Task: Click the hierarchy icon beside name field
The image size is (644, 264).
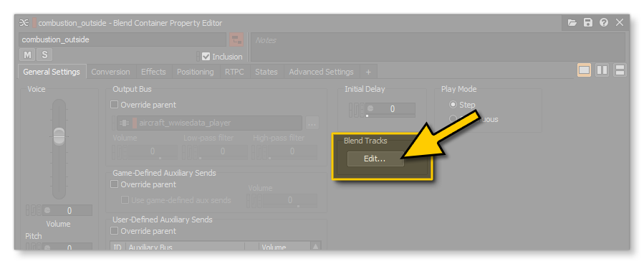Action: [x=236, y=40]
